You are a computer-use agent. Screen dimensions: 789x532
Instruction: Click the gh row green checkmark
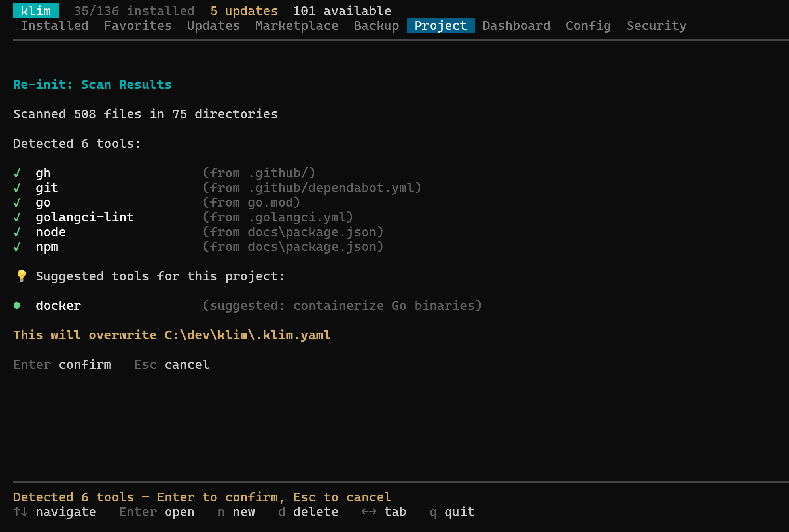17,173
